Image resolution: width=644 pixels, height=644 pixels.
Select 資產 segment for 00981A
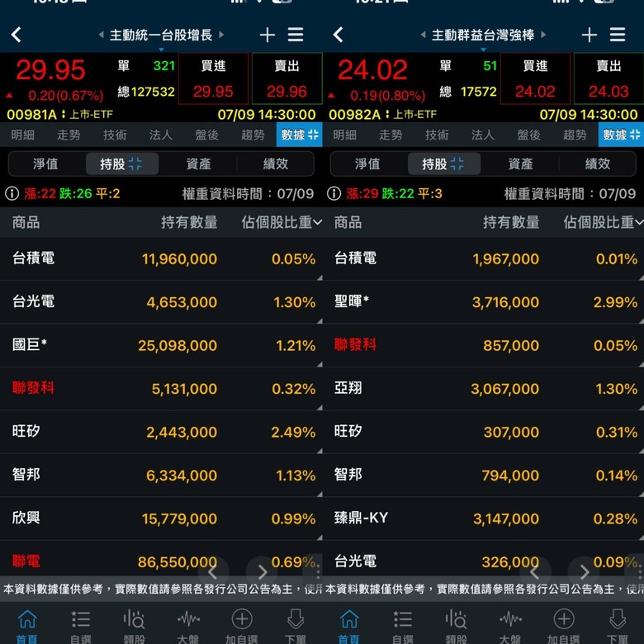[198, 163]
